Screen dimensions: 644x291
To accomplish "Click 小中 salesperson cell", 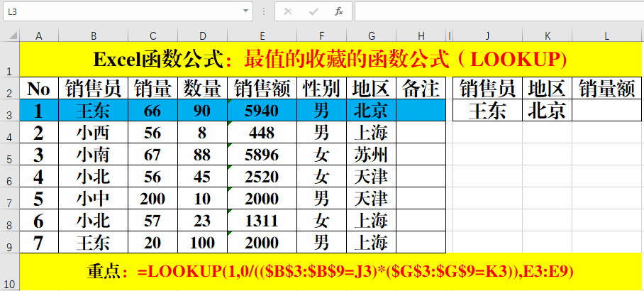I will 93,198.
